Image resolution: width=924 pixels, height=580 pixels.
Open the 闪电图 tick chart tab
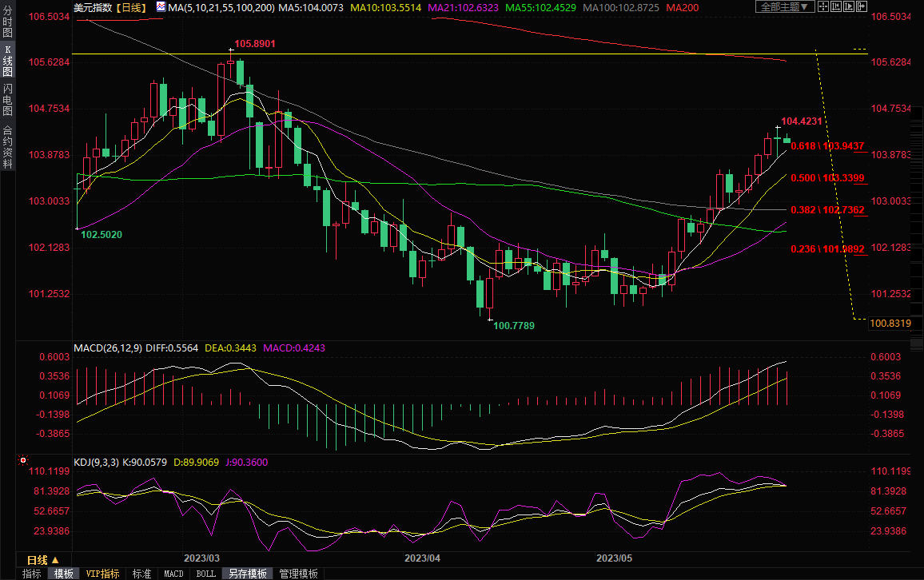8,100
